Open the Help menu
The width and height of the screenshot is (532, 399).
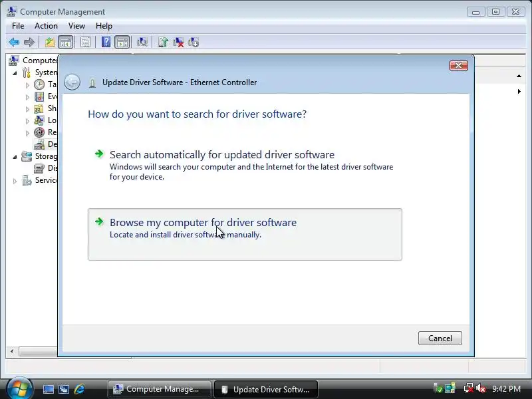[x=104, y=26]
